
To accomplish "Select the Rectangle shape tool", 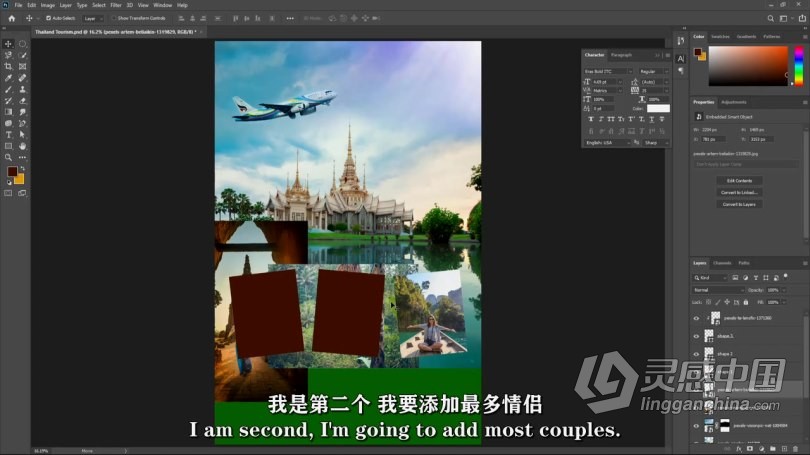I will tap(8, 146).
